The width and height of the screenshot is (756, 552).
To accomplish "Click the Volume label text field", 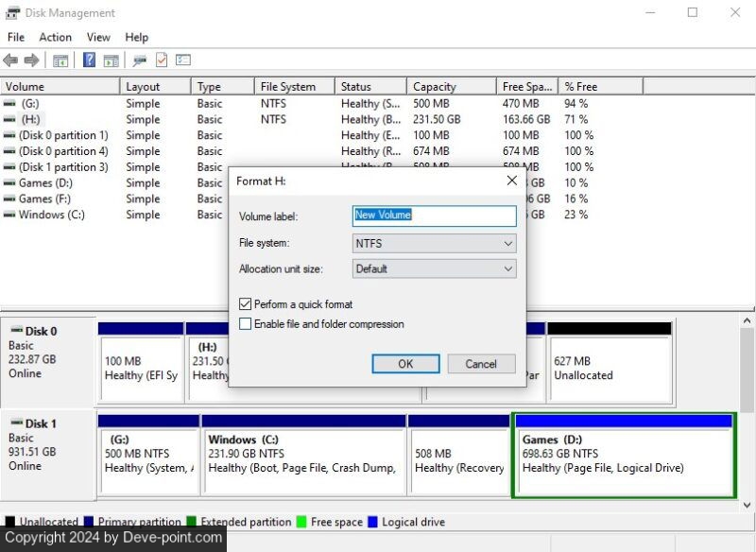I will tap(434, 216).
